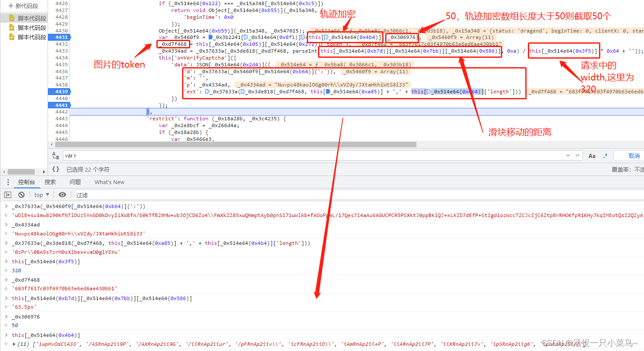Go to the previous search match arrow

click(x=568, y=156)
